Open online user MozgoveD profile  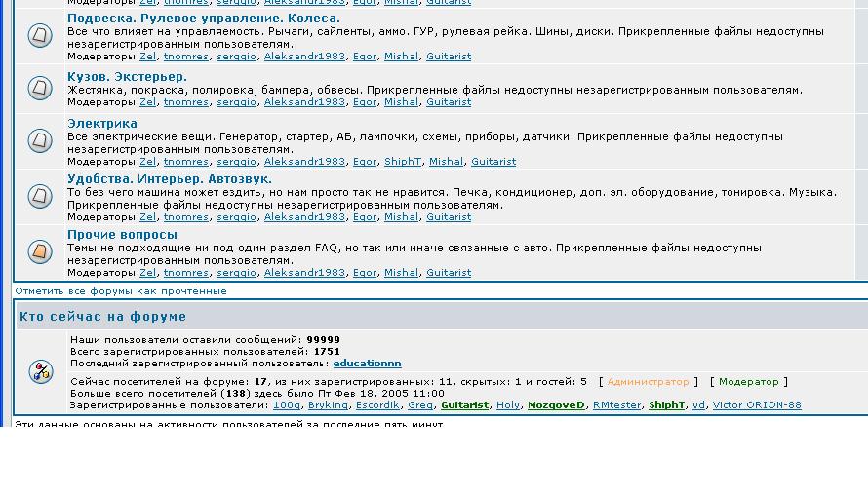point(556,405)
